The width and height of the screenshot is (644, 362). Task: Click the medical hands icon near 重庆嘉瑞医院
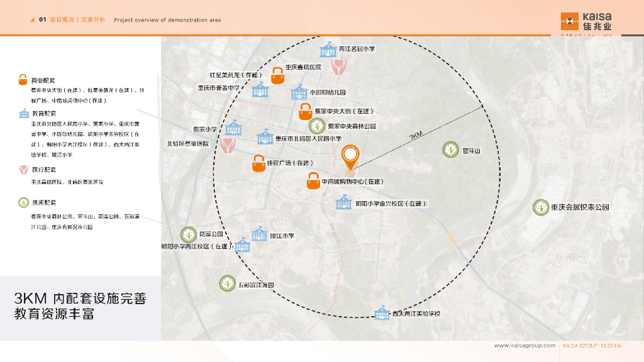point(339,67)
